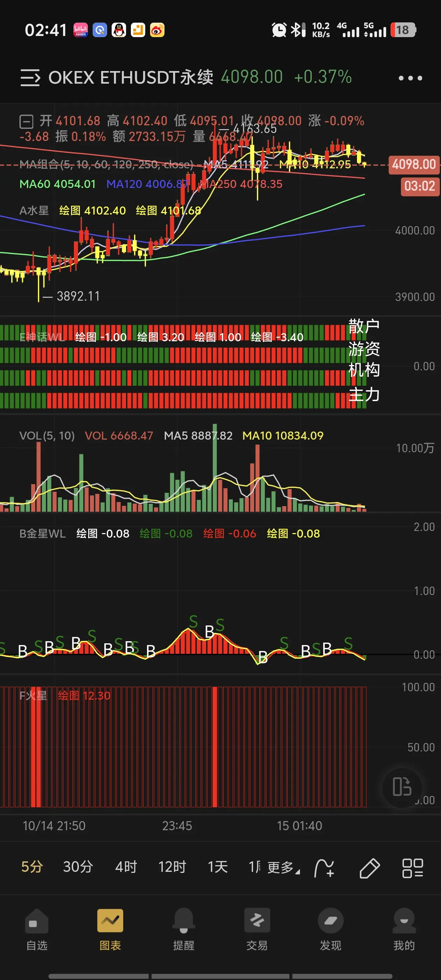This screenshot has width=441, height=980.
Task: Select the 30分 timeframe
Action: tap(78, 867)
